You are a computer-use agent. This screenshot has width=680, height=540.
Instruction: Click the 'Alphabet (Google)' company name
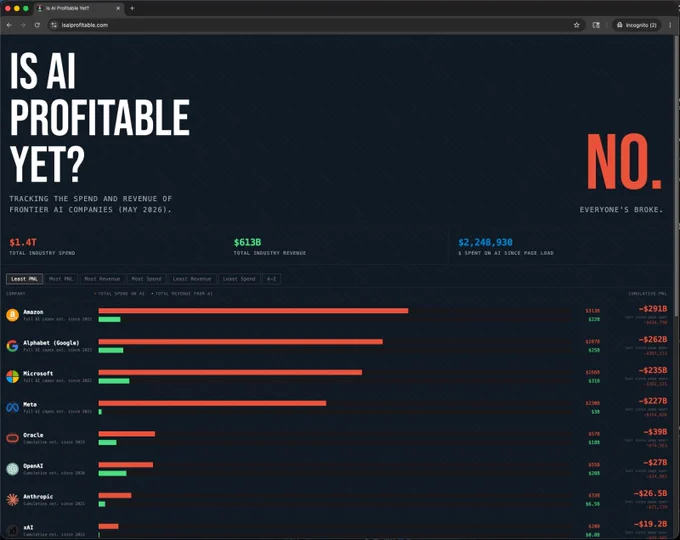(x=51, y=343)
